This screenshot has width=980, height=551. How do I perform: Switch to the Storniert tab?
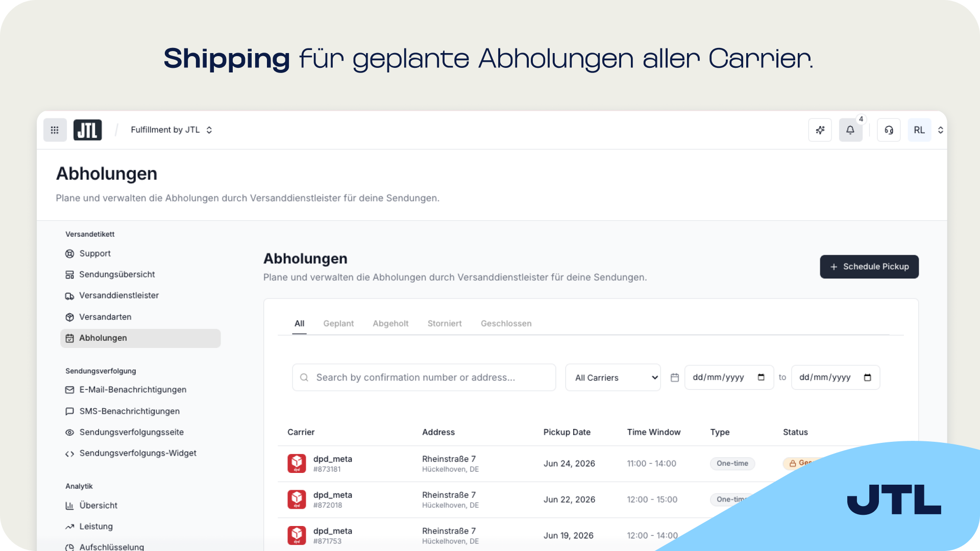coord(445,323)
